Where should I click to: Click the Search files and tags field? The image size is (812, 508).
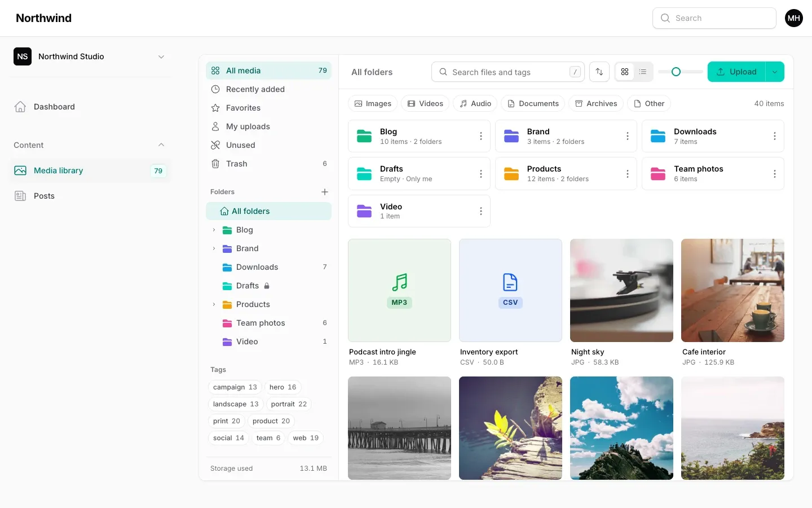click(x=508, y=72)
